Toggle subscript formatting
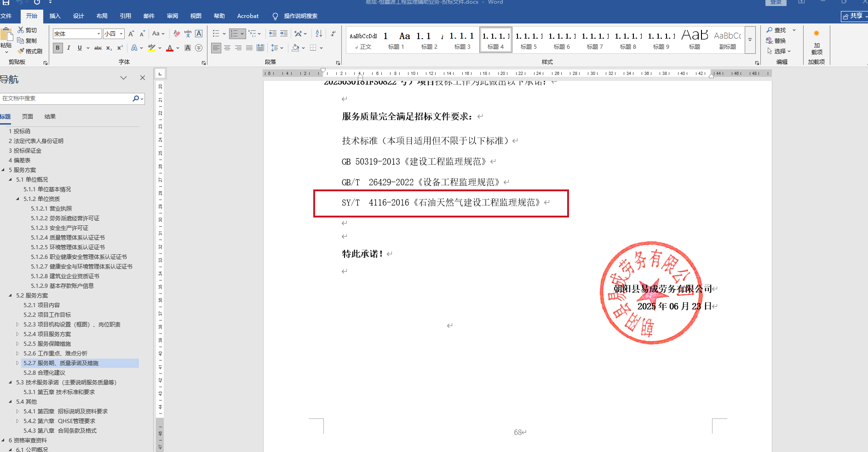868x452 pixels. click(109, 48)
